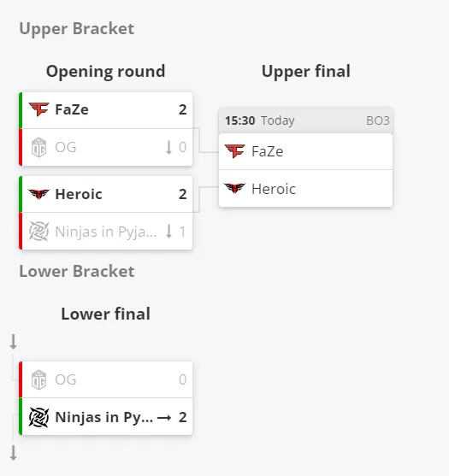Viewport: 449px width, 476px height.
Task: Open the 15:30 Today upper final header
Action: point(305,120)
